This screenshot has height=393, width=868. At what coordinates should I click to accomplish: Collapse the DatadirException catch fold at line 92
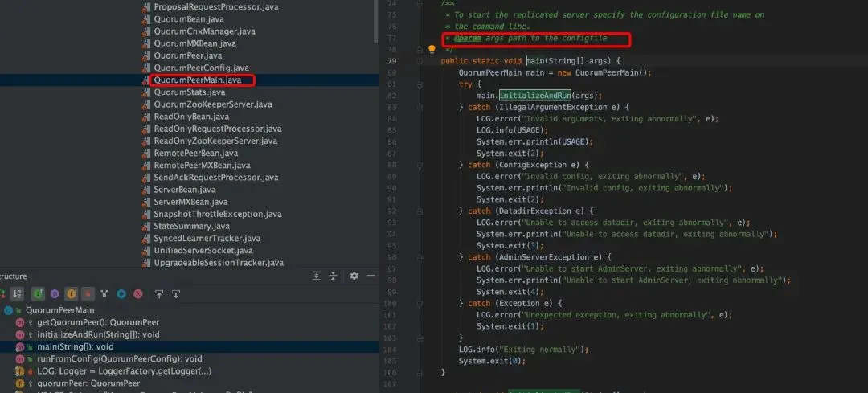point(420,211)
